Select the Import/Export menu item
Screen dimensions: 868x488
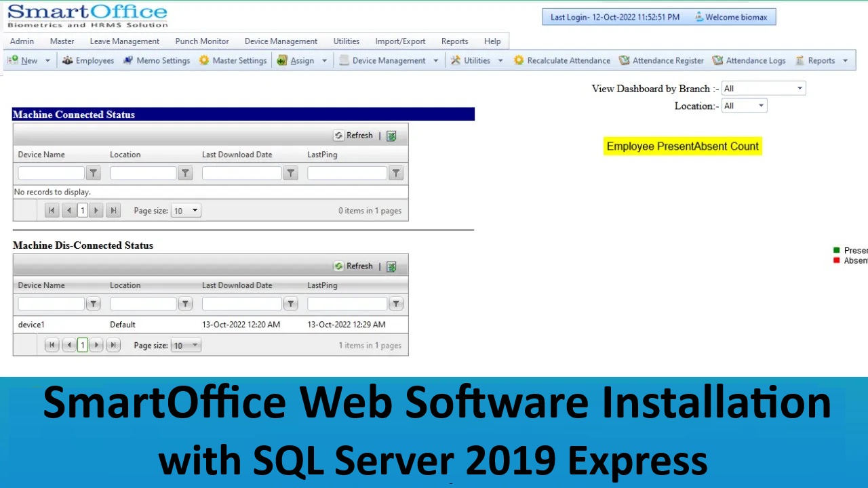click(x=400, y=41)
